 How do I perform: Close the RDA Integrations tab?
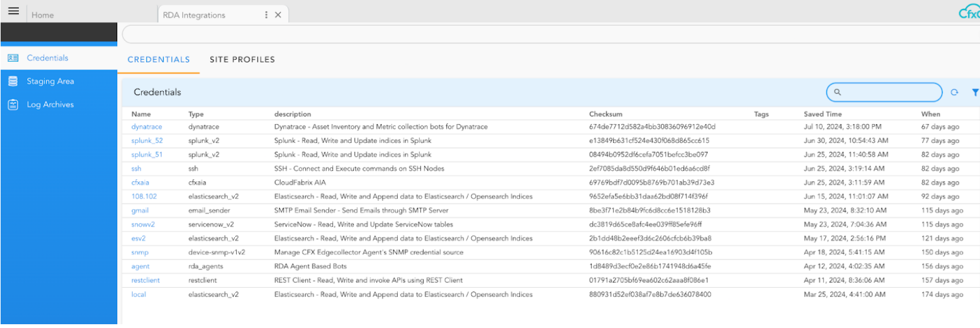click(278, 15)
